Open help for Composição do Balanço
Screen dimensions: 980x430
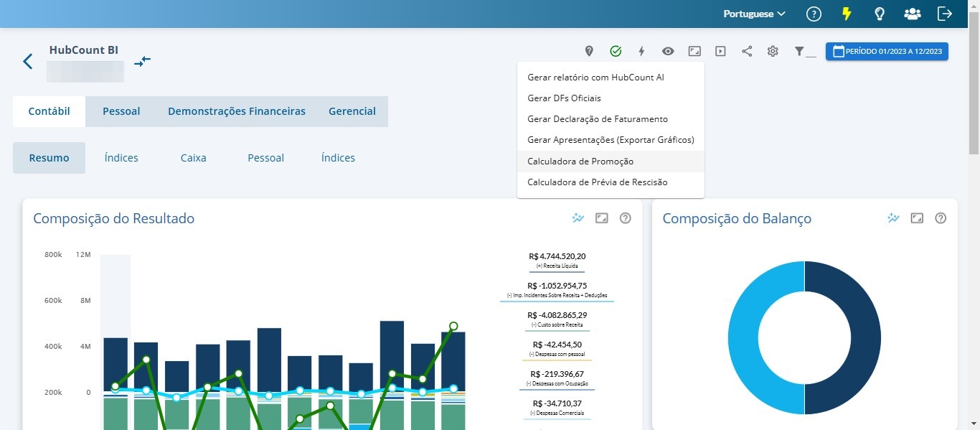(941, 218)
